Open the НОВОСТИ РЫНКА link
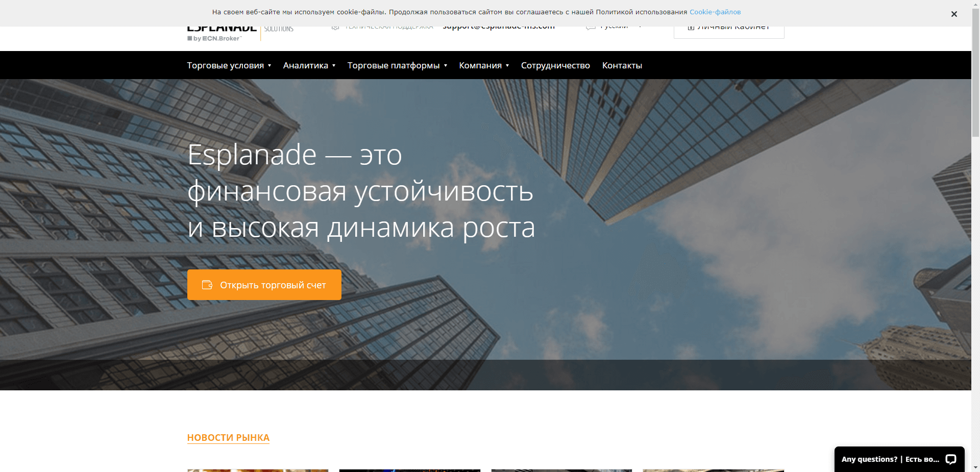 coord(228,437)
